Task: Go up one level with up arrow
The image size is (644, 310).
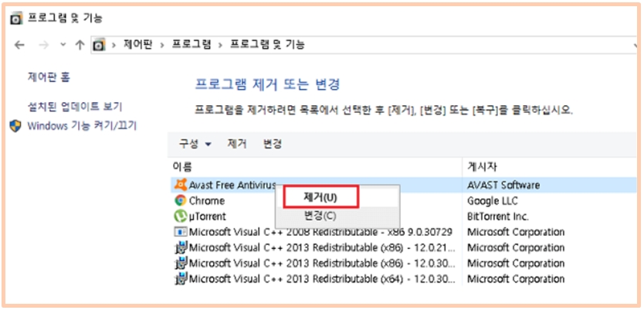Action: click(x=80, y=45)
